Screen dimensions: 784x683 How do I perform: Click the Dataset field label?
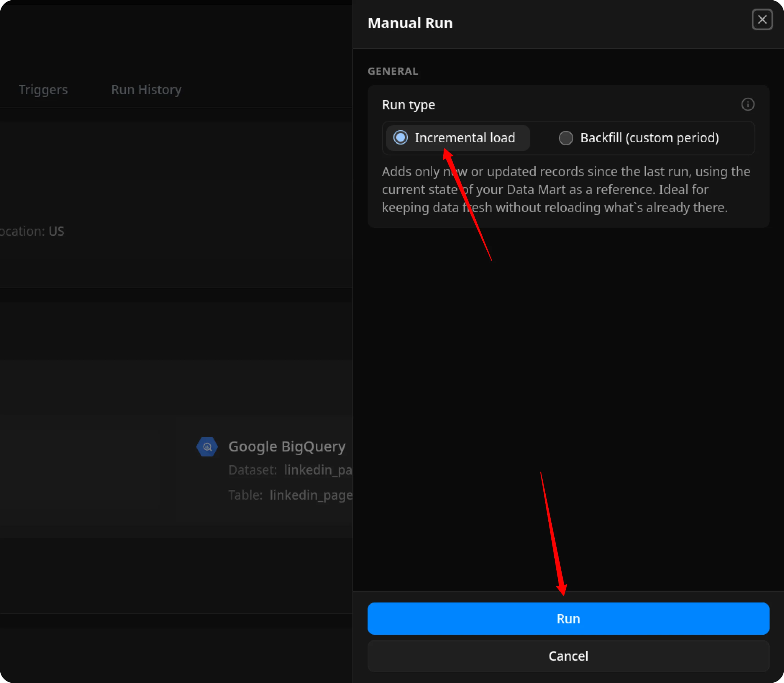coord(252,470)
